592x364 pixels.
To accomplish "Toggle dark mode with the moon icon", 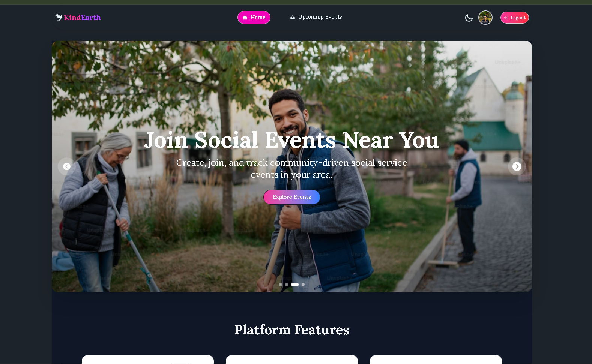I will point(469,18).
